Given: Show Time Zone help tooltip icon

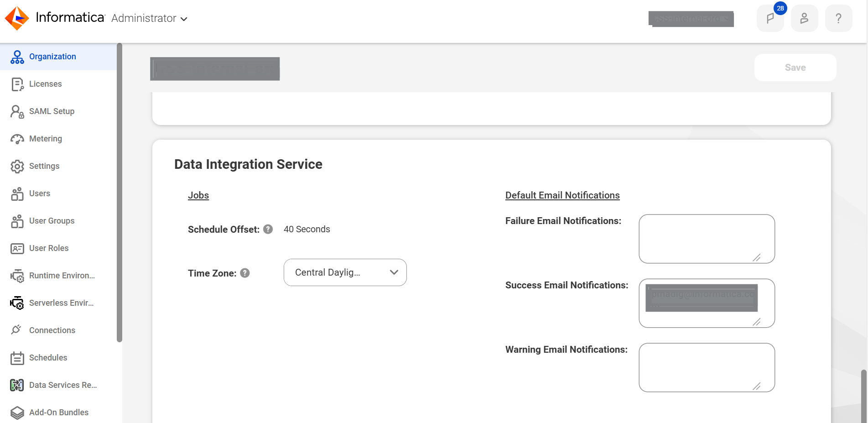Looking at the screenshot, I should tap(245, 273).
